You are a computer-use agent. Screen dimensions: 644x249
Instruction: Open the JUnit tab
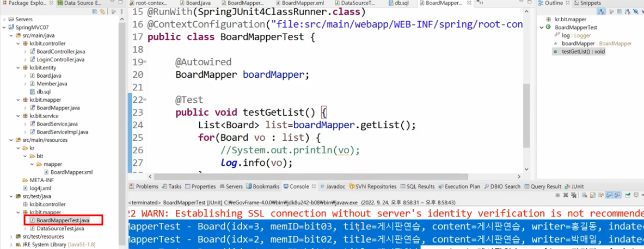575,186
